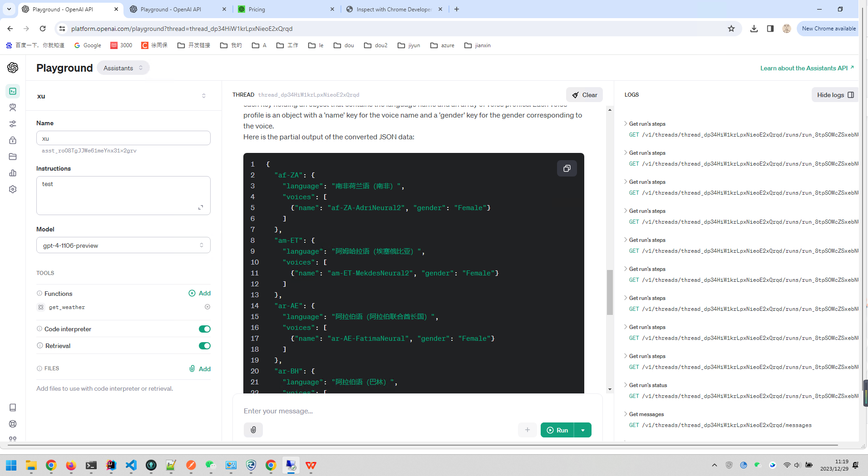Open Chrome tab search dropdown
Image resolution: width=868 pixels, height=476 pixels.
point(9,9)
